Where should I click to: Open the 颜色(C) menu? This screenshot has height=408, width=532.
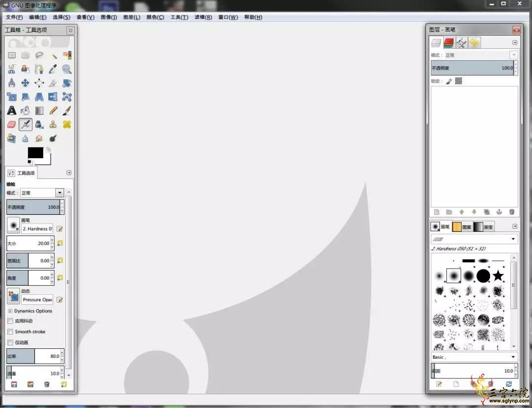[155, 17]
